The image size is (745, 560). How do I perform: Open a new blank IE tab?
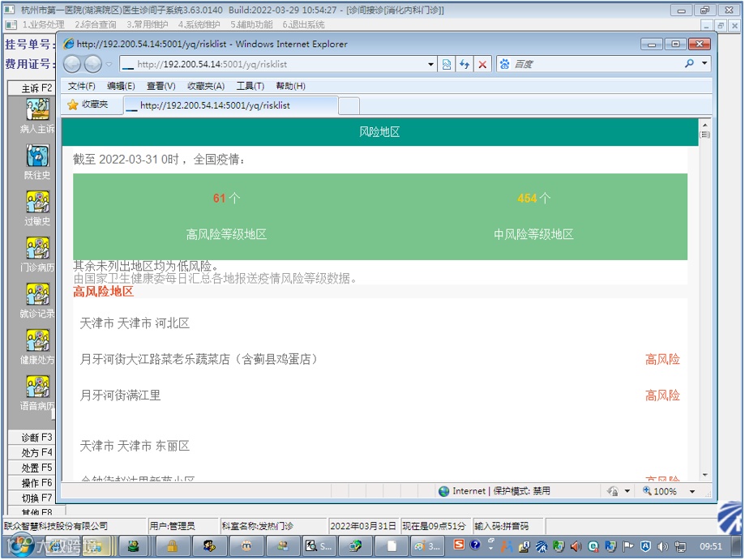point(349,106)
